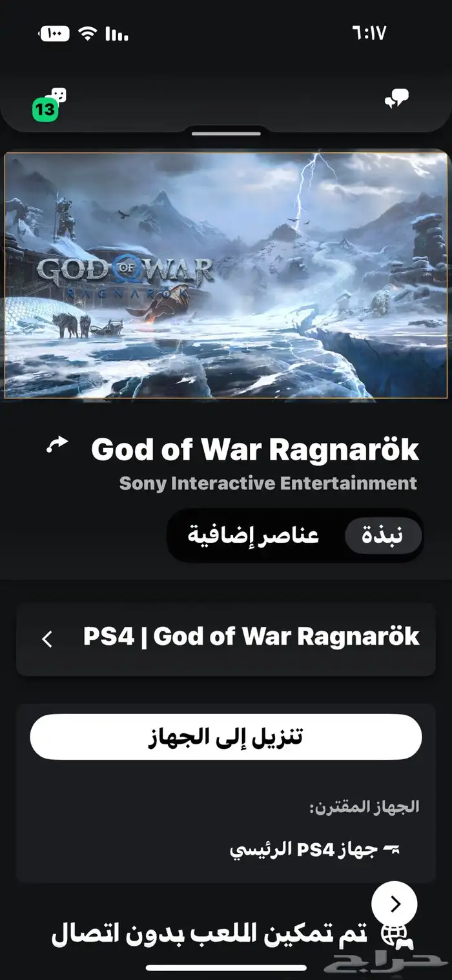
Task: Open the messages chat bubbles icon
Action: click(x=396, y=99)
